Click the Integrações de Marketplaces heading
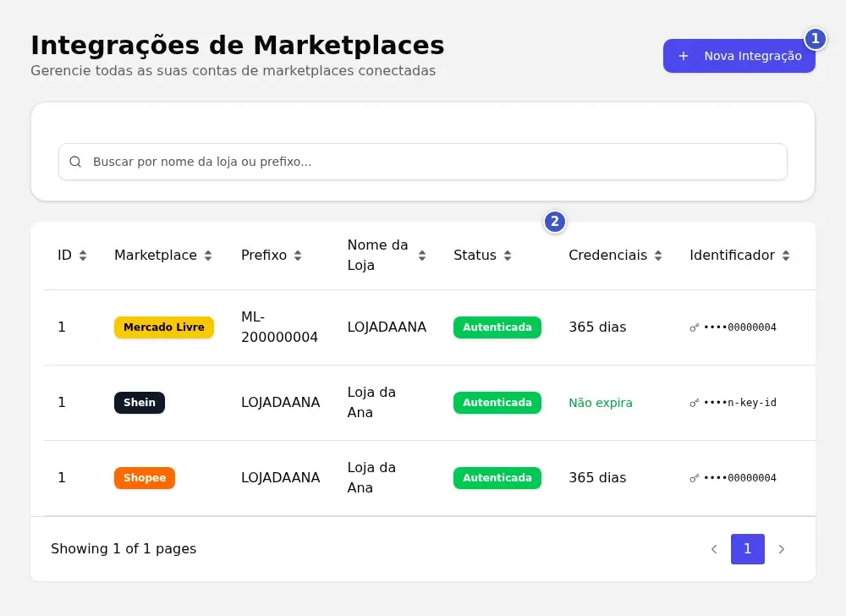Viewport: 846px width, 616px height. click(x=238, y=46)
